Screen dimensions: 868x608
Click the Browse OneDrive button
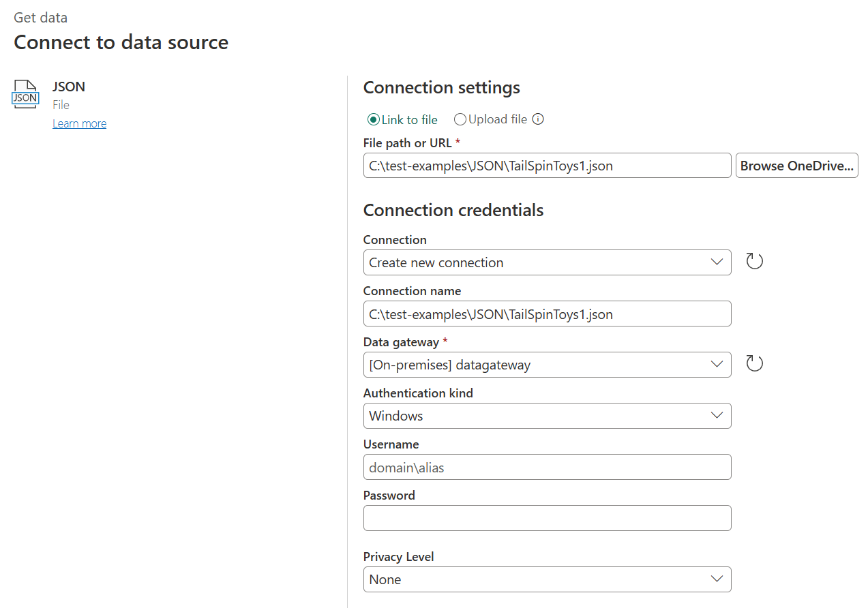click(796, 166)
